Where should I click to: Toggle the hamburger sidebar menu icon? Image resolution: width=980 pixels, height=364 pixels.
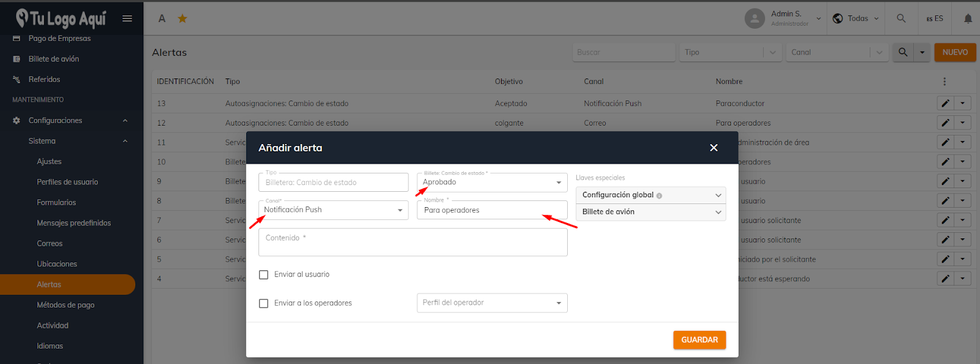[x=127, y=18]
